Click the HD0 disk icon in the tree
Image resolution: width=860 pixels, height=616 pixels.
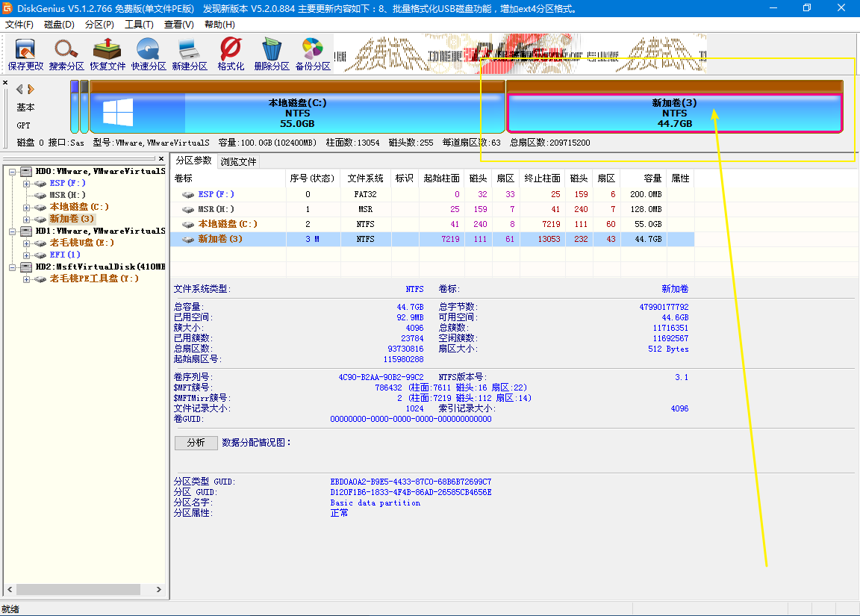click(26, 172)
